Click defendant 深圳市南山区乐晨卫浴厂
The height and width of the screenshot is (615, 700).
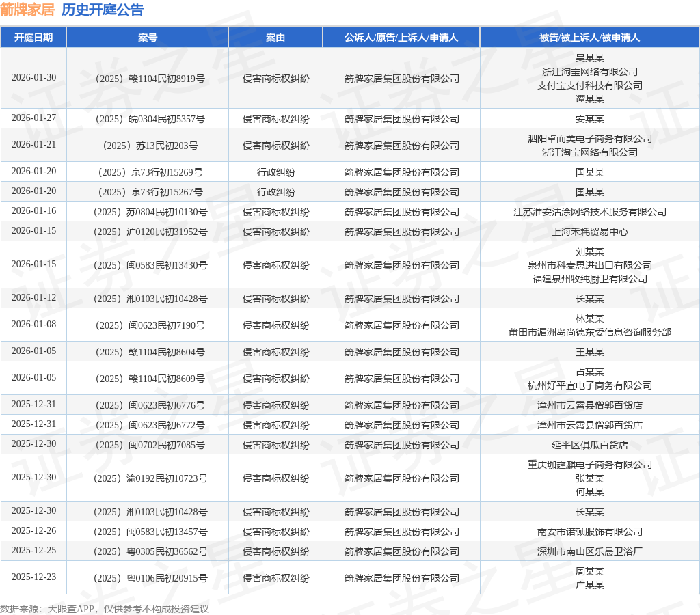(590, 551)
